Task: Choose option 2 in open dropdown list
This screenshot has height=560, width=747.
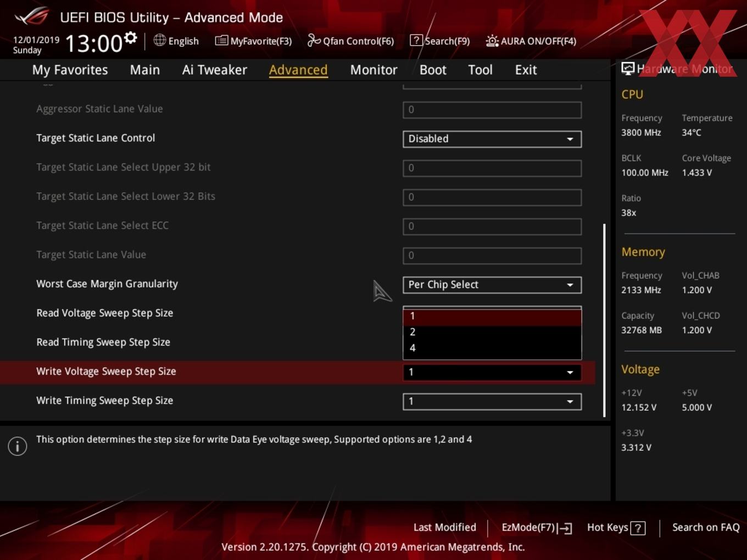Action: click(x=492, y=332)
